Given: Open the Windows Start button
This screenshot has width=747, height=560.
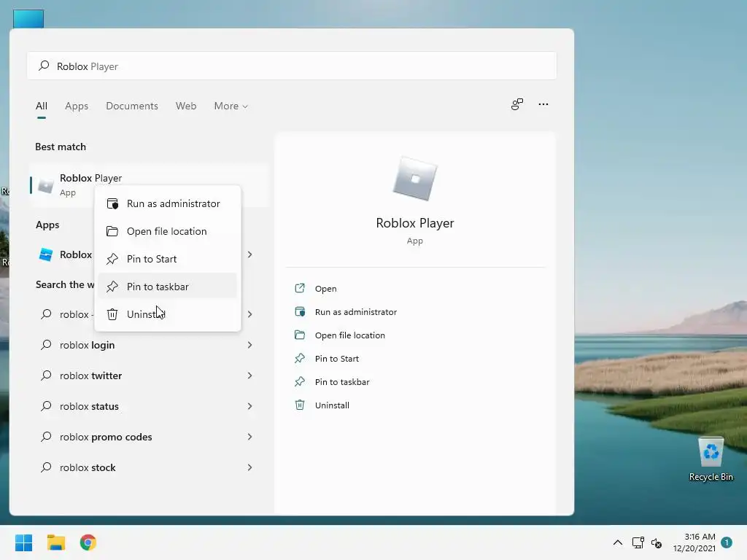Looking at the screenshot, I should (23, 542).
